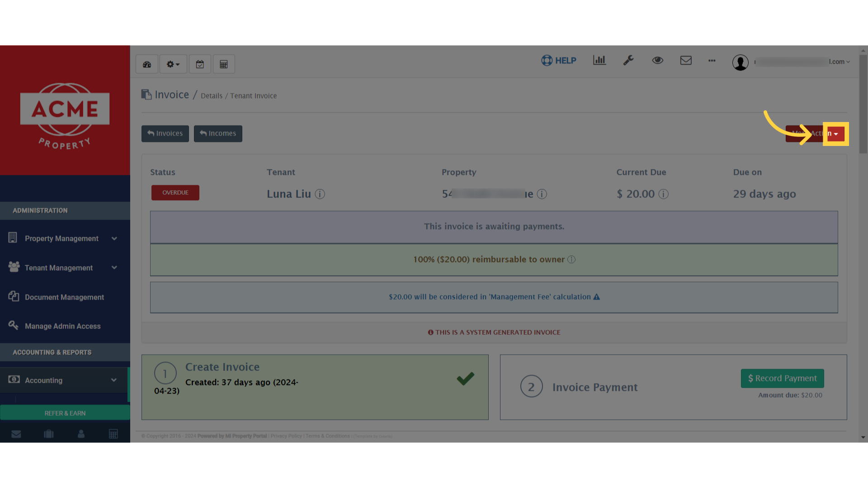Click the Record Payment button

(782, 378)
